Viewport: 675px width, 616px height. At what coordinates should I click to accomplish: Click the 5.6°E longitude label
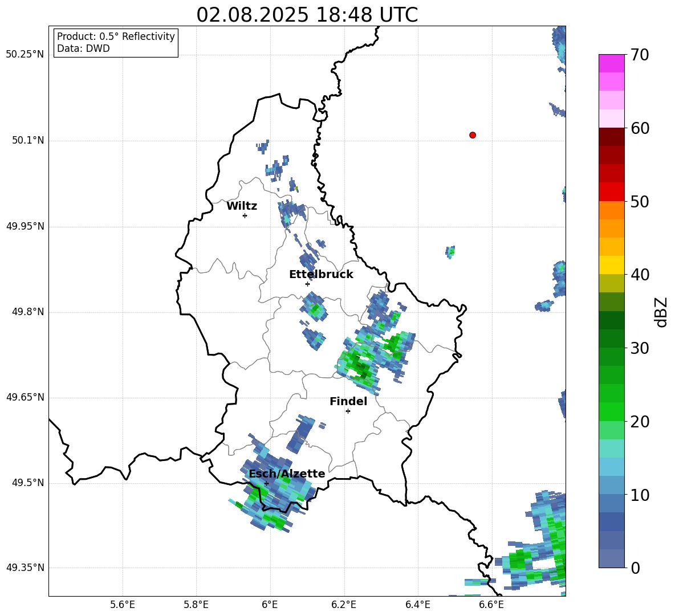point(123,605)
